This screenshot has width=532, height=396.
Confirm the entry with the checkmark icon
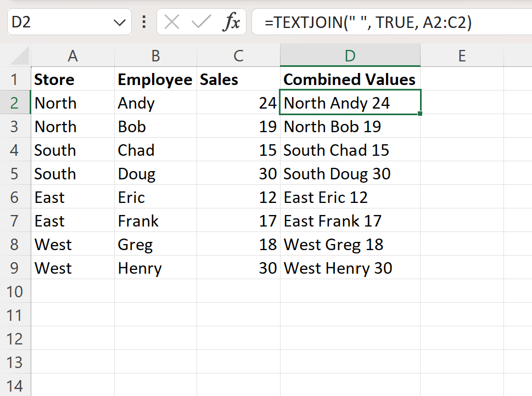pos(201,22)
